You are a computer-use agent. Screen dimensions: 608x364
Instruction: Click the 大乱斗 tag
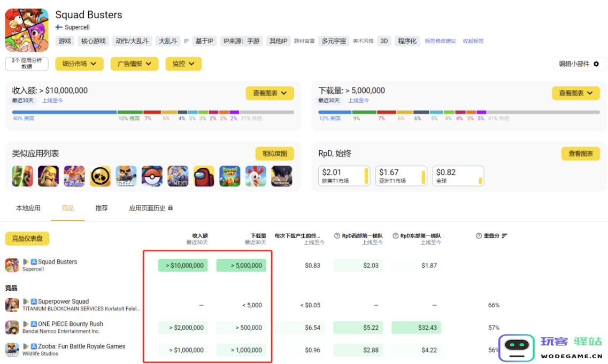coord(168,41)
